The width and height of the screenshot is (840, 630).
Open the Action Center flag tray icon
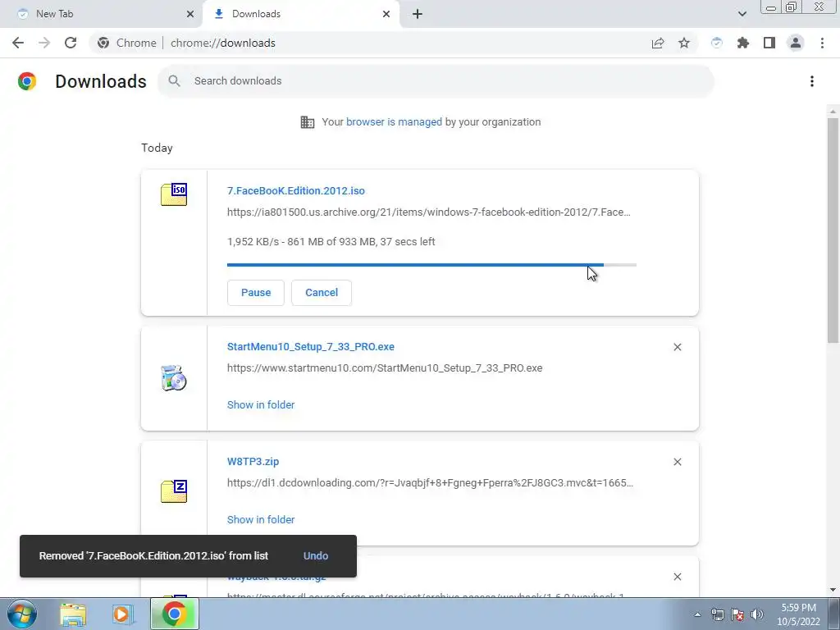(737, 614)
